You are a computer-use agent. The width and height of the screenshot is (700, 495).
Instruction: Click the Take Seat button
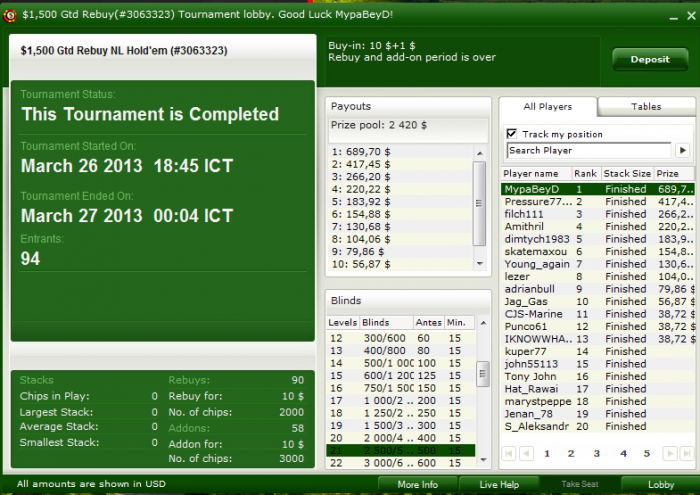(x=579, y=484)
